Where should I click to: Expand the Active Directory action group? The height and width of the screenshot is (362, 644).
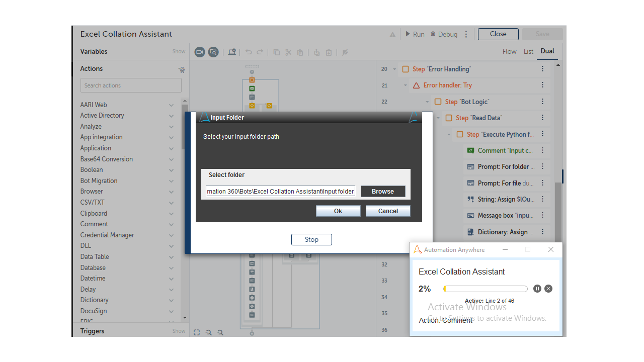172,116
